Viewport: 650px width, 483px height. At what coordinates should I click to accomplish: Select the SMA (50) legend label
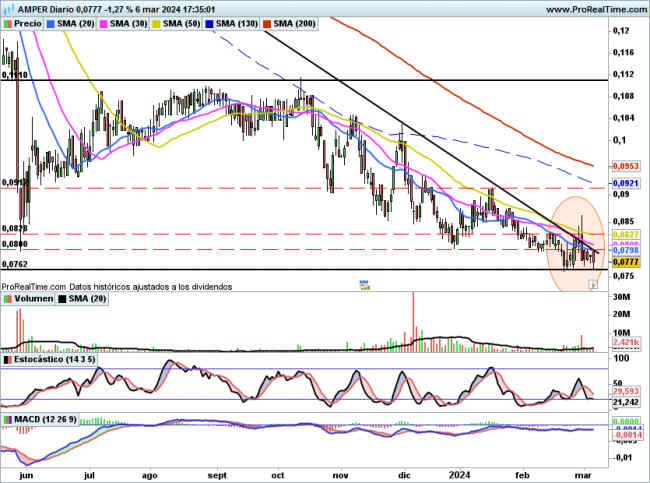click(181, 24)
